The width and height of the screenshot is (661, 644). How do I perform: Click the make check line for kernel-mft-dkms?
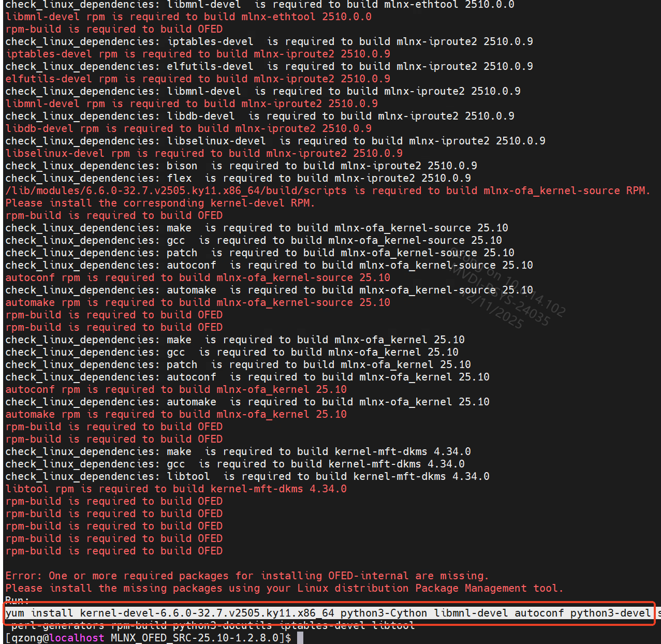click(238, 451)
